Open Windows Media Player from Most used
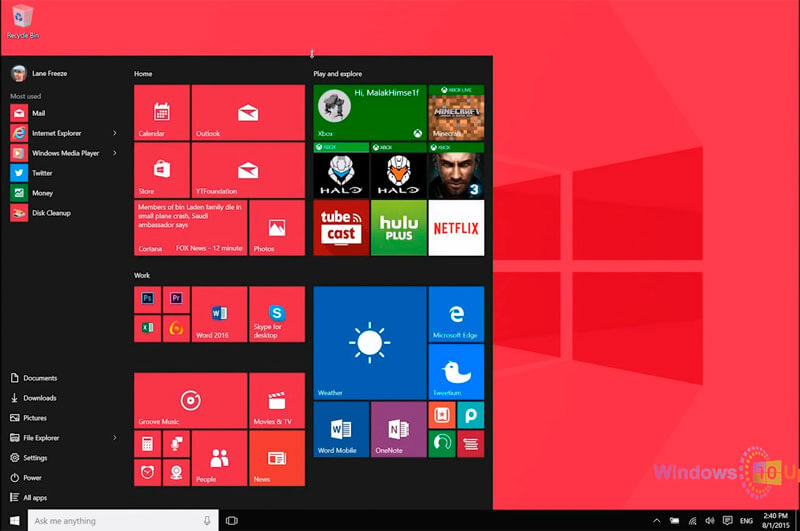800x531 pixels. click(x=56, y=153)
